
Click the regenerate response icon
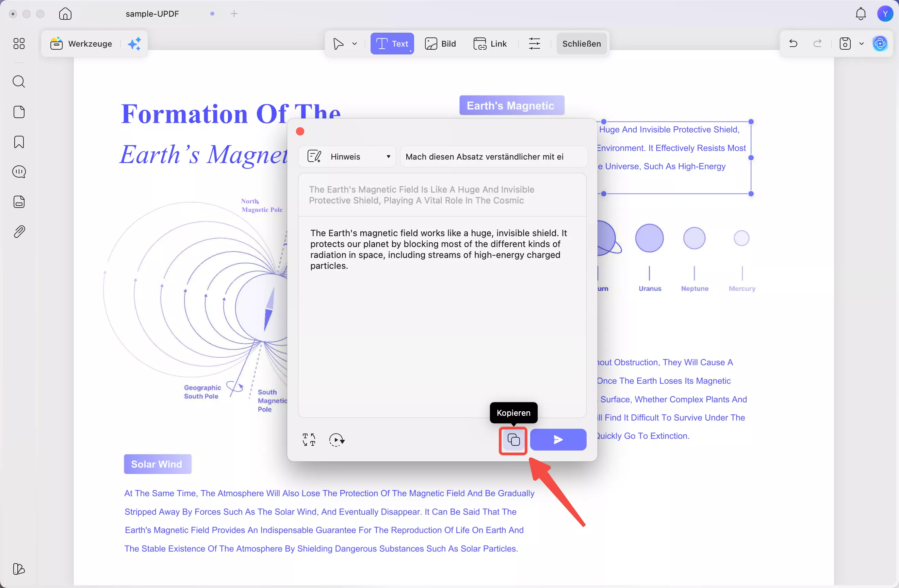coord(336,440)
